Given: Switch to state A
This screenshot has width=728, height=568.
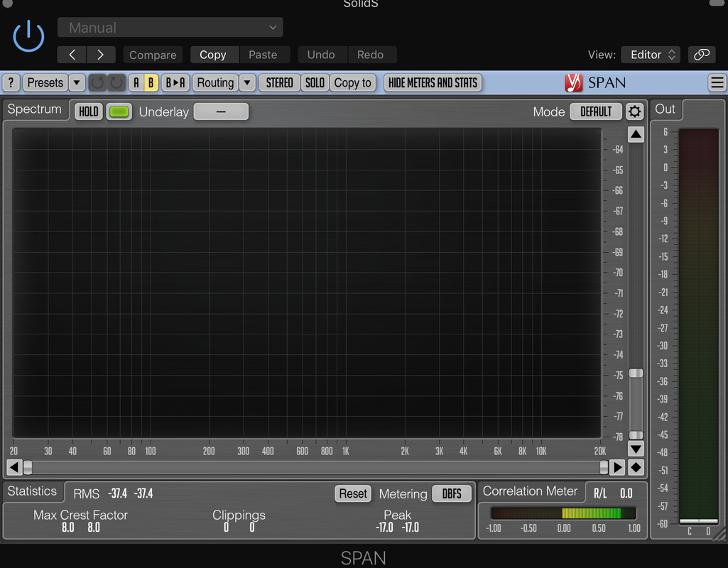Looking at the screenshot, I should (136, 83).
